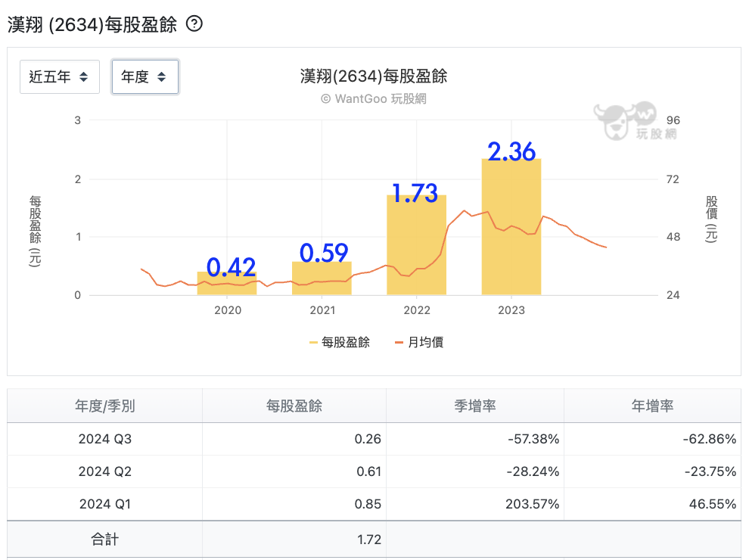Open the 近五年 period dropdown
The image size is (746, 560).
(x=60, y=76)
